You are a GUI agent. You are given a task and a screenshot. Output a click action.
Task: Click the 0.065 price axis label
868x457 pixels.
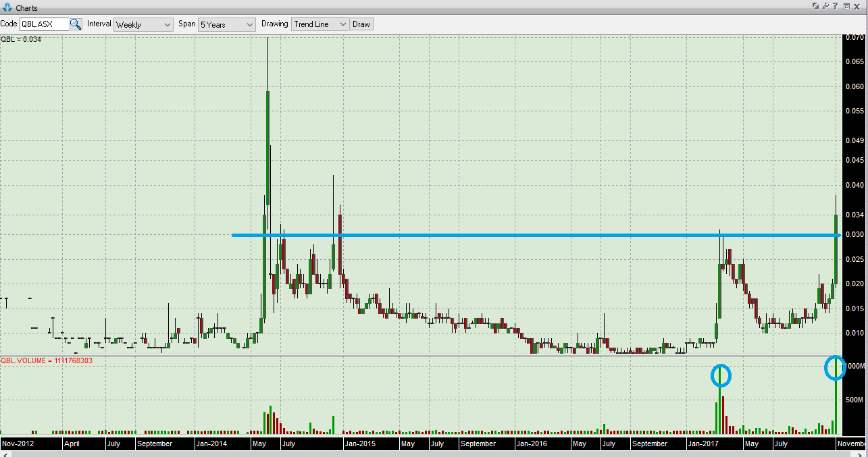point(854,61)
